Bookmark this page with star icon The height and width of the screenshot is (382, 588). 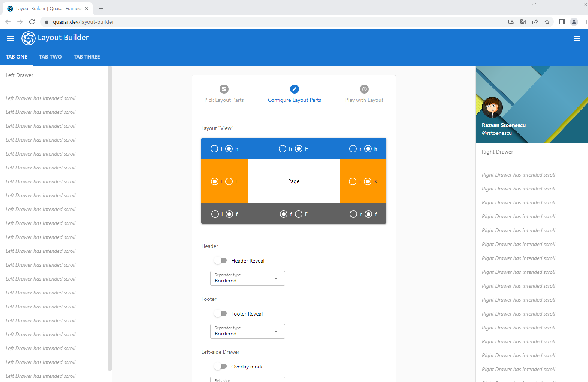click(547, 22)
